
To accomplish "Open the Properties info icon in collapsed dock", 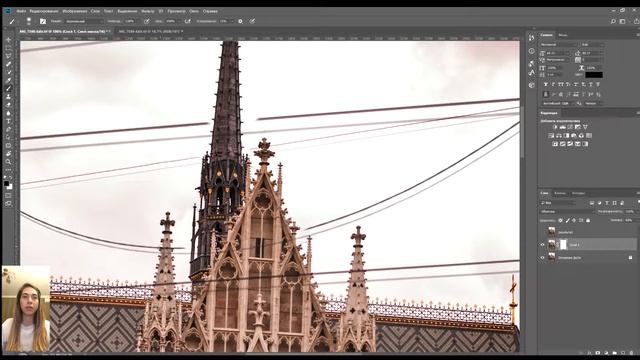I will coord(531,51).
